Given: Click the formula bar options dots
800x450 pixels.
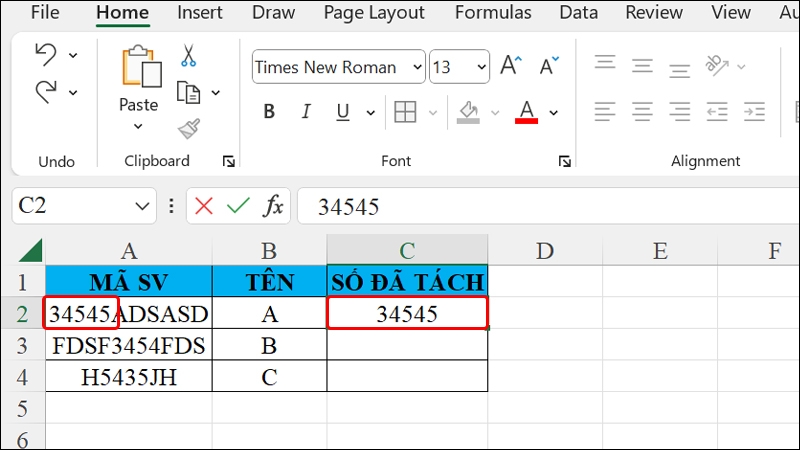Looking at the screenshot, I should point(171,206).
